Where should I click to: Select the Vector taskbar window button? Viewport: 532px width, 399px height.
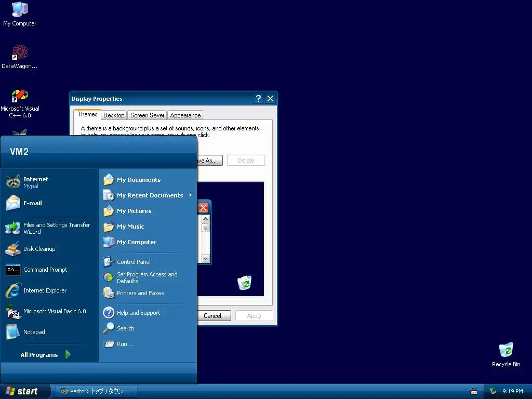coord(96,391)
